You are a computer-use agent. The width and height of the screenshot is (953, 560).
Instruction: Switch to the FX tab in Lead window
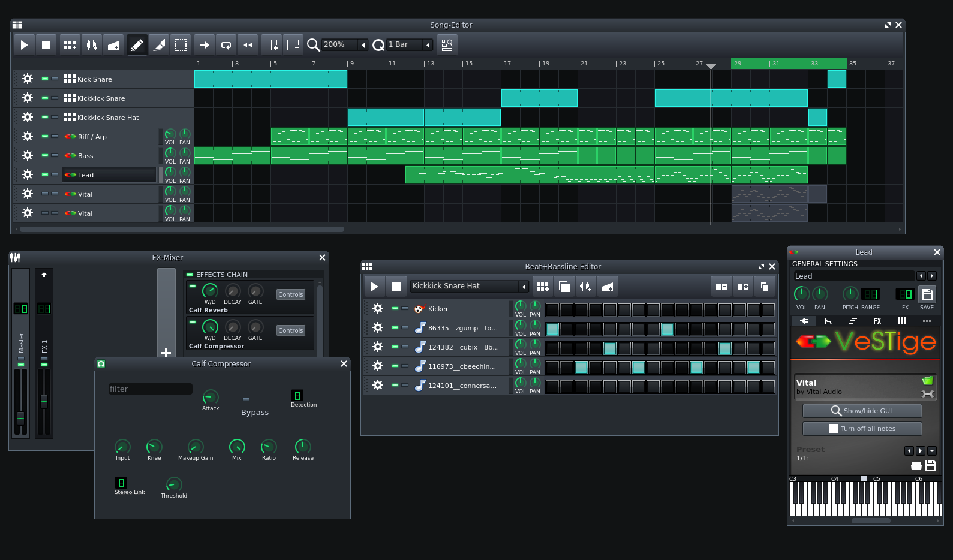877,321
